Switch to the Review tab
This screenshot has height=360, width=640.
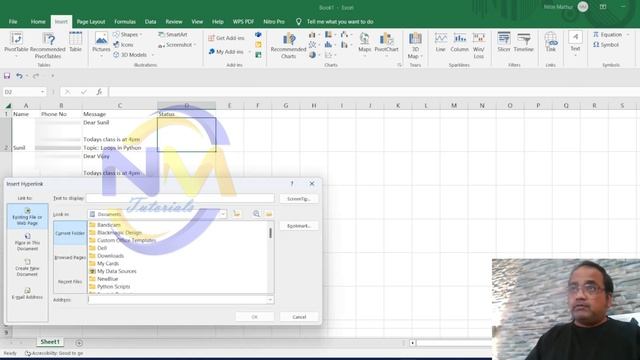(x=174, y=22)
